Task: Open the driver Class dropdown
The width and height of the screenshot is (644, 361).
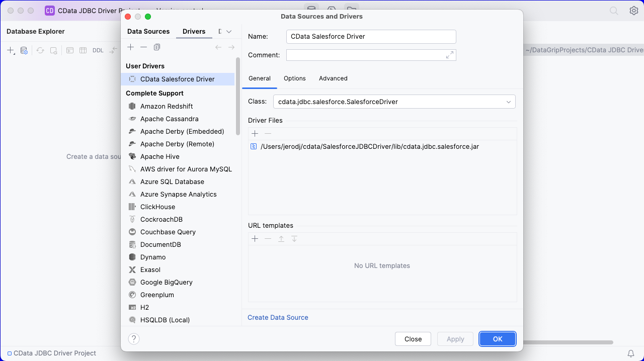Action: coord(508,102)
